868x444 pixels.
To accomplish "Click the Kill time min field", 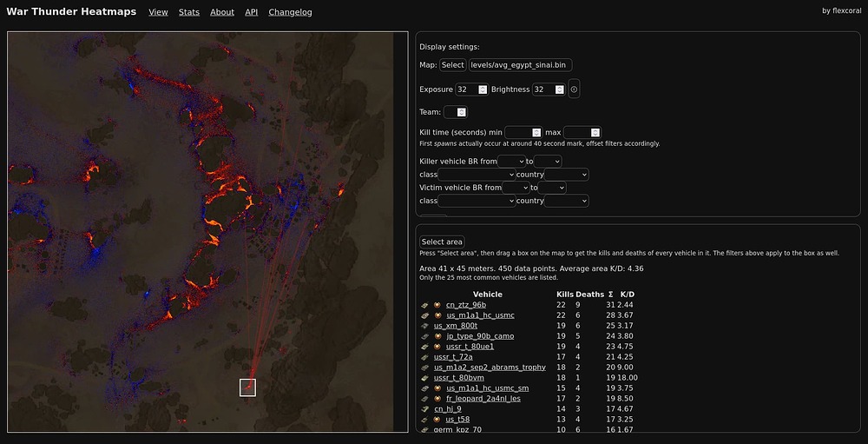I will pos(523,132).
